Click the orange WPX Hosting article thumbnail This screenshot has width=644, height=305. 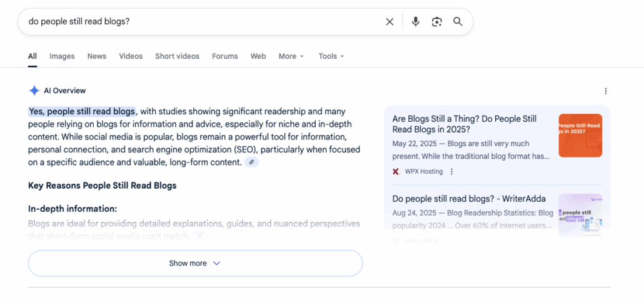pyautogui.click(x=580, y=135)
